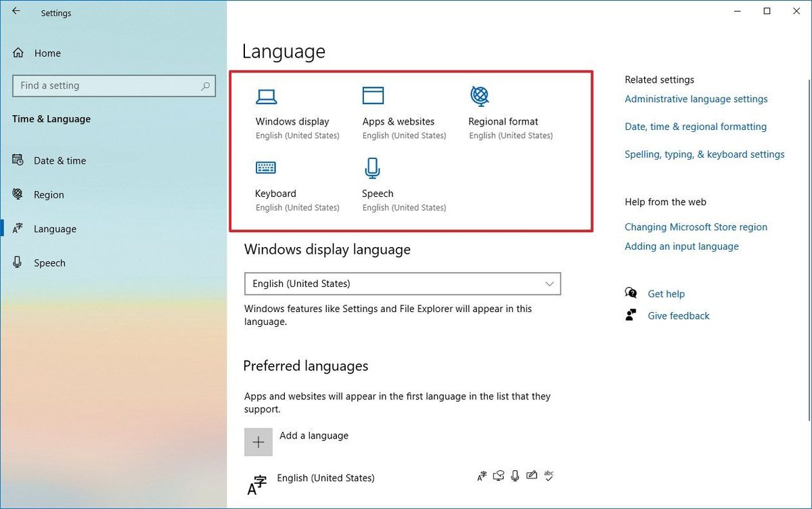Click the basic typing checkmark icon
Viewport: 812px width, 509px height.
(x=549, y=476)
